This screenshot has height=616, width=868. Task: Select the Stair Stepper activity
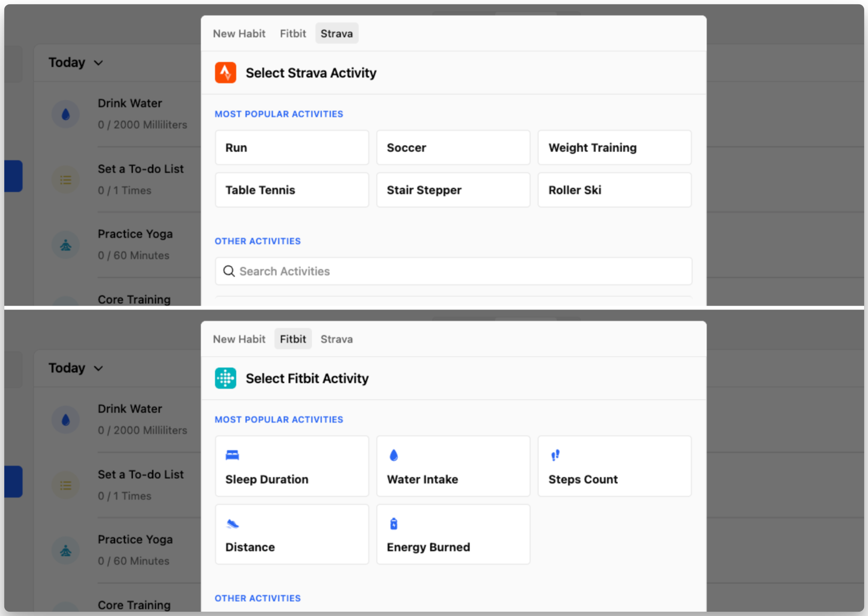pos(453,190)
